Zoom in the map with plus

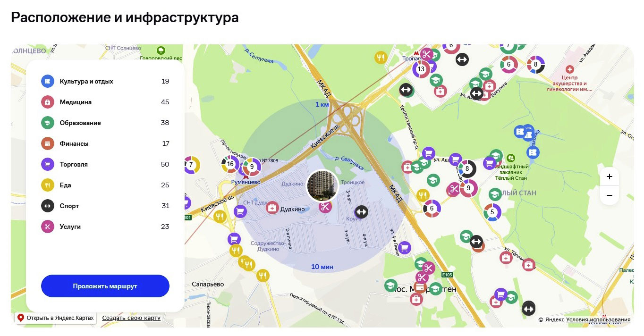coord(610,177)
